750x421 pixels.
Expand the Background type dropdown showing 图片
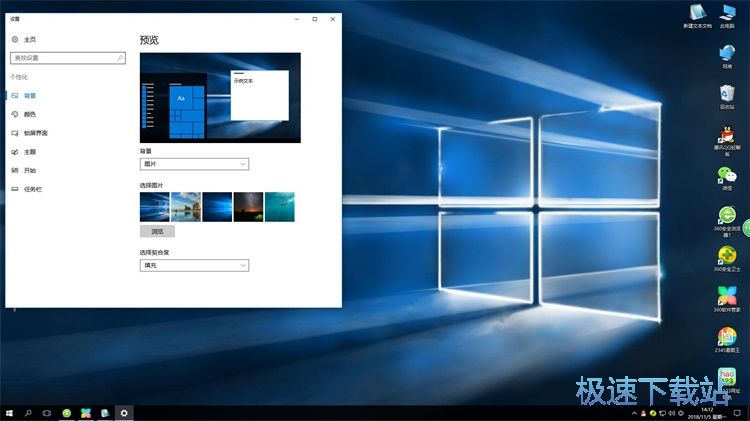[194, 164]
